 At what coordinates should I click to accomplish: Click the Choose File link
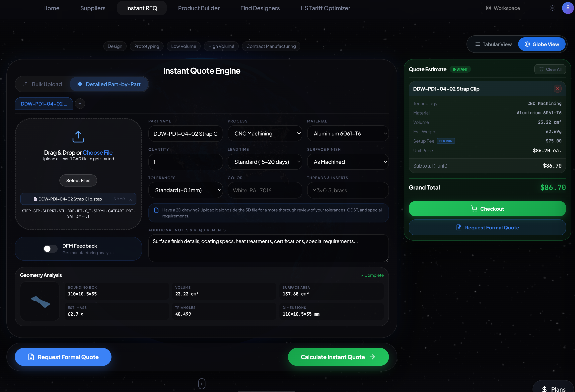[x=98, y=152]
